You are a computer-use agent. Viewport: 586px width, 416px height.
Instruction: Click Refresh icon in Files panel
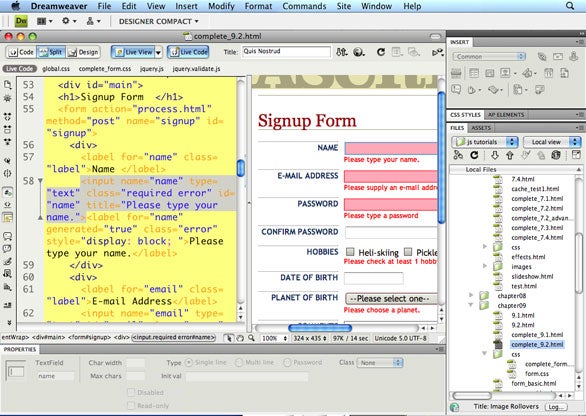pyautogui.click(x=474, y=155)
